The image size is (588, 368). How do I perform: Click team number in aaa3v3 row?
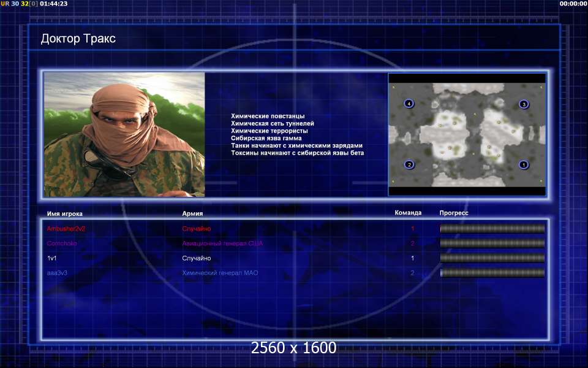point(412,273)
